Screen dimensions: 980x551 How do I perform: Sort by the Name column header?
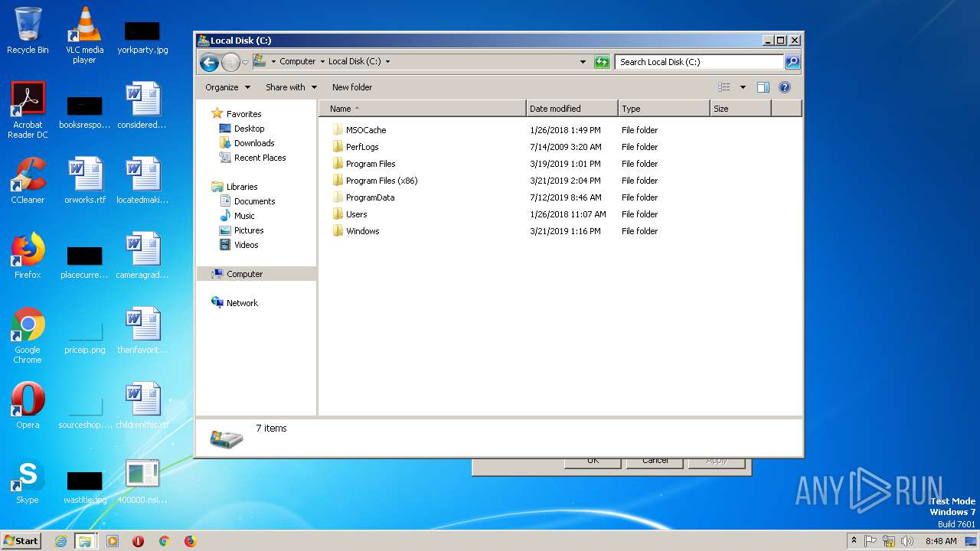point(423,109)
